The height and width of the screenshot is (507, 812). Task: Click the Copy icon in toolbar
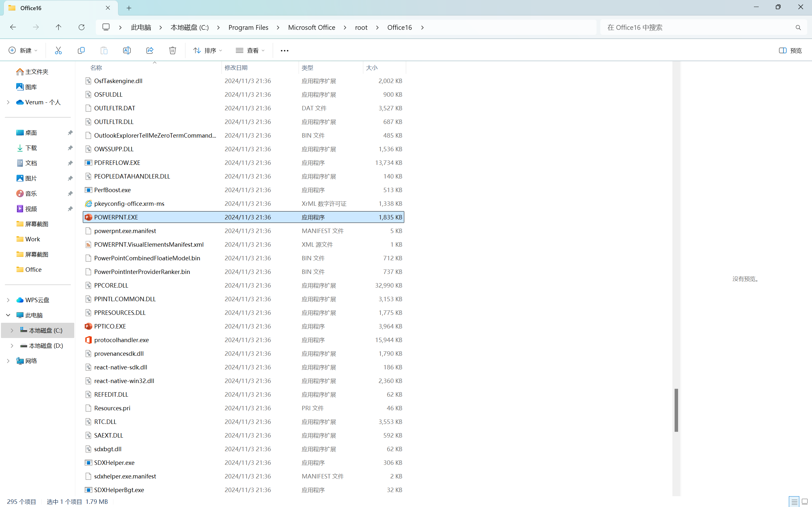[x=81, y=50]
